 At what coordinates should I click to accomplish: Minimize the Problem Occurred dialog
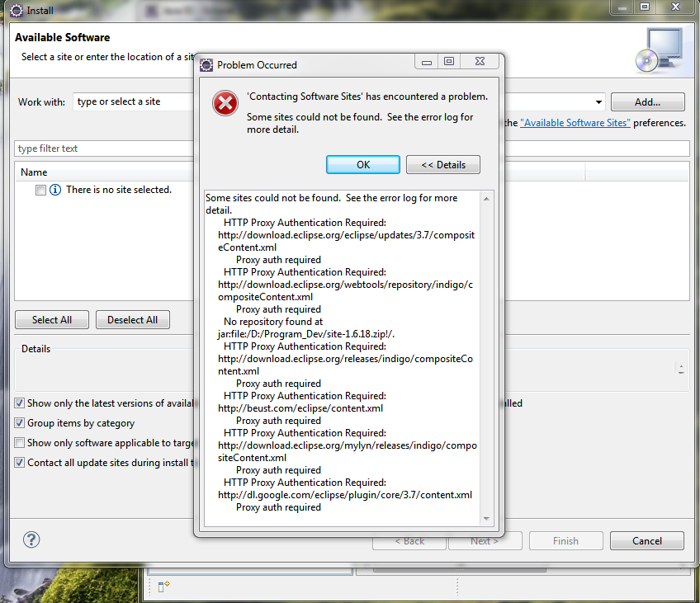point(426,62)
